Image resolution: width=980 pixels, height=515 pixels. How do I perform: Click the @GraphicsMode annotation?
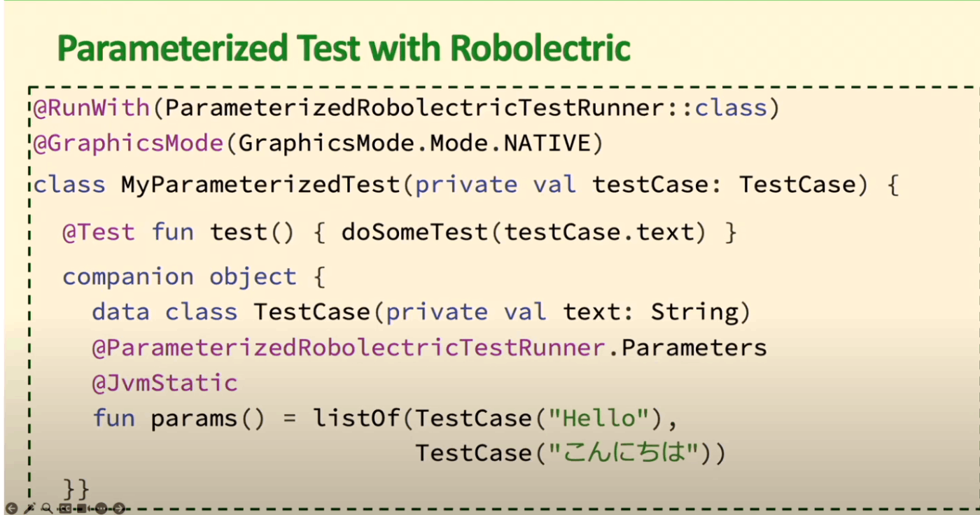pyautogui.click(x=127, y=143)
